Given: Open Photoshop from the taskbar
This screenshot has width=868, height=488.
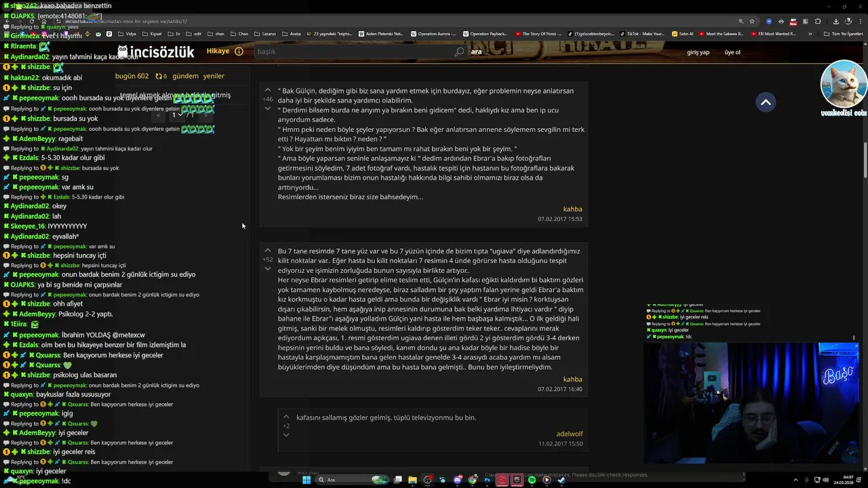Looking at the screenshot, I should (488, 480).
